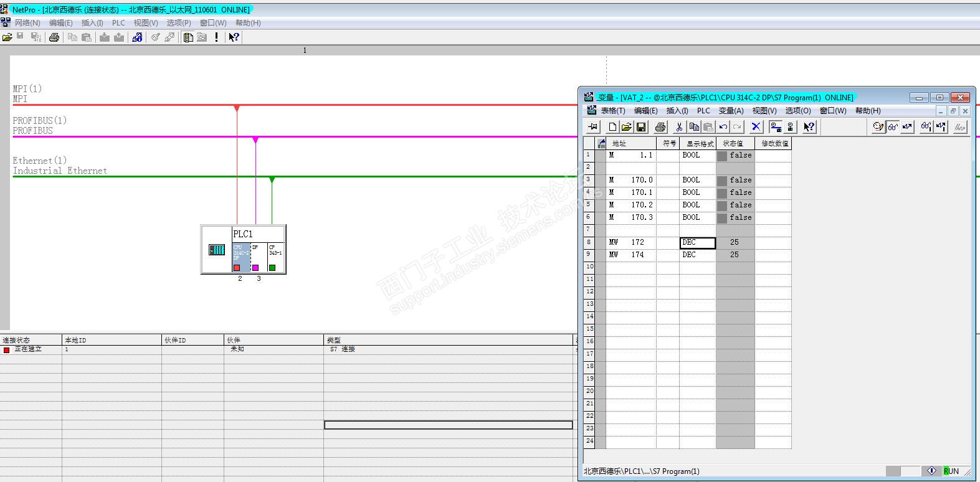This screenshot has width=980, height=482.
Task: Click the green Ethernet node square on CP
Action: click(272, 268)
